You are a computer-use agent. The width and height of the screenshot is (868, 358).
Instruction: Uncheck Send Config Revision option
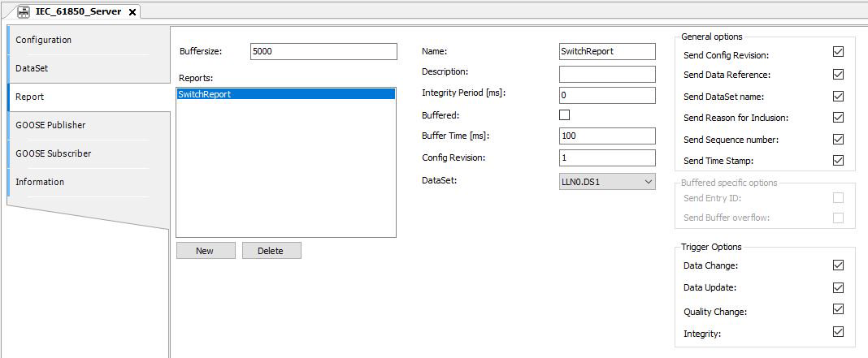click(x=838, y=52)
